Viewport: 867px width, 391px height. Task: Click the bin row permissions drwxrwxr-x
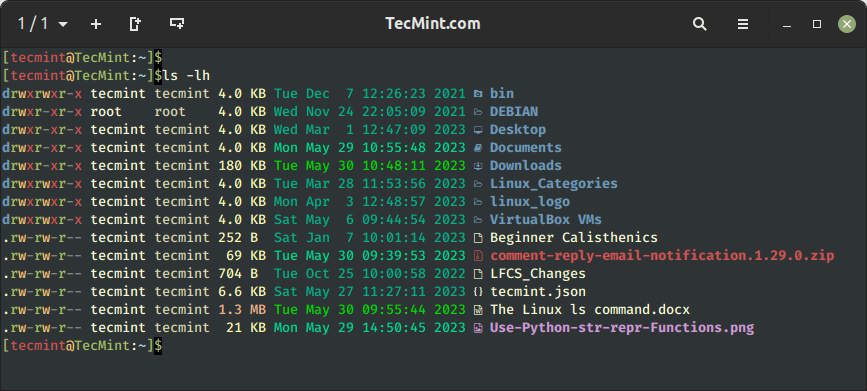42,93
